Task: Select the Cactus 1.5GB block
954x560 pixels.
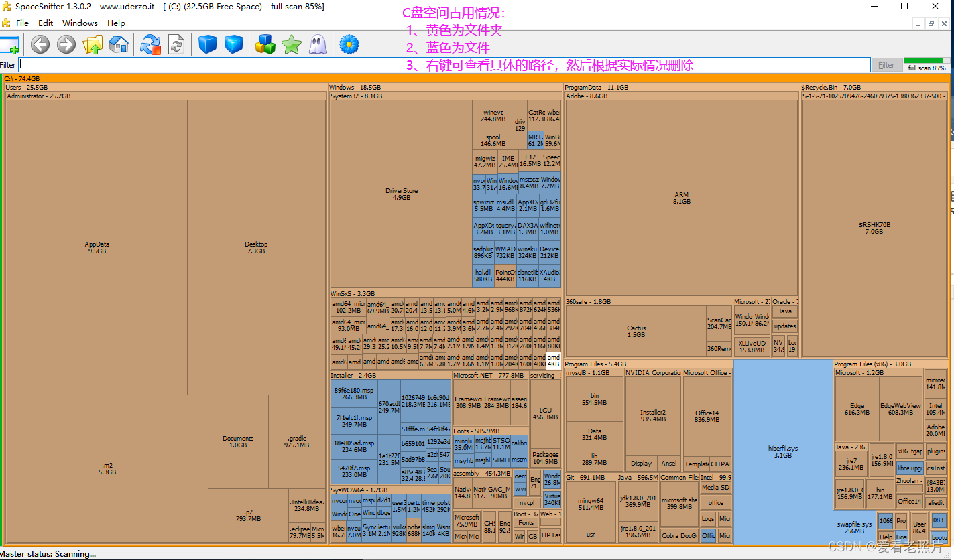Action: tap(636, 332)
